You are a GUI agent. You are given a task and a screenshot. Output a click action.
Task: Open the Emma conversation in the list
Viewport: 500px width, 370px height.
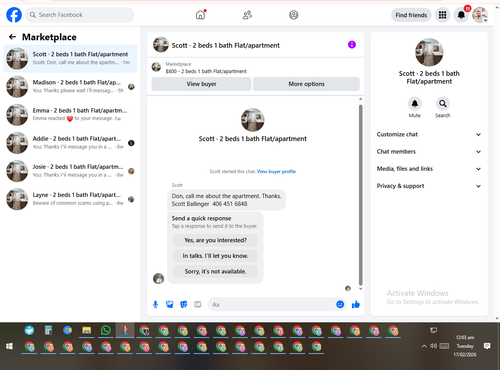(70, 114)
